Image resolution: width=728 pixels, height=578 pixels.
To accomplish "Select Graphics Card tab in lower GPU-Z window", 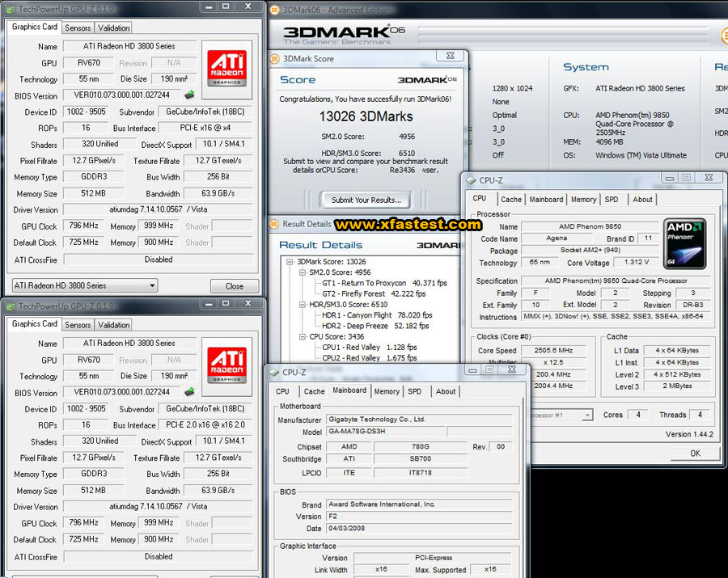I will point(34,324).
